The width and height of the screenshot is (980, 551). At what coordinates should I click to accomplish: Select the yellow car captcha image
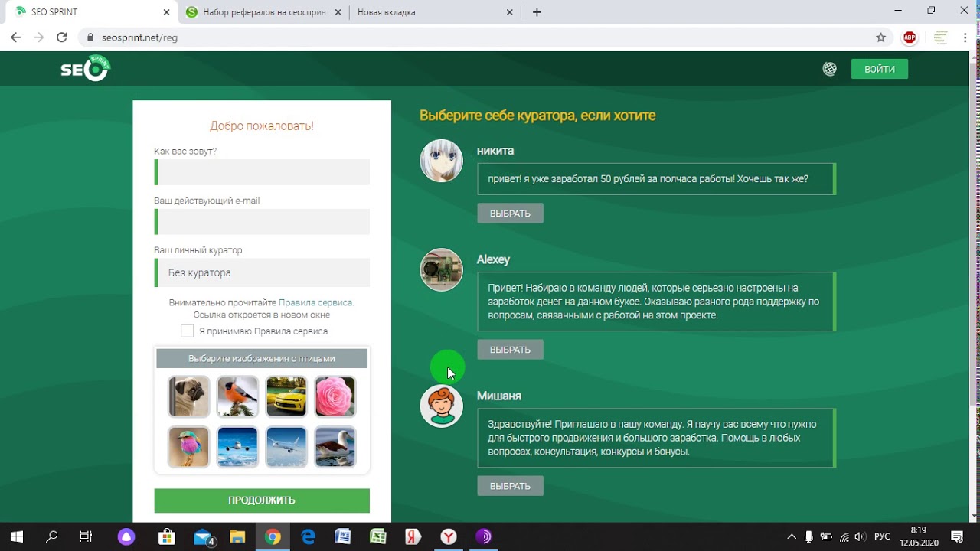coord(286,396)
